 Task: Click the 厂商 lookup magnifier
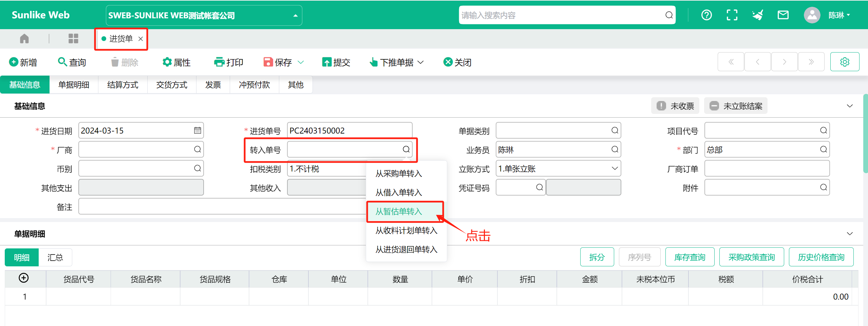click(x=197, y=149)
